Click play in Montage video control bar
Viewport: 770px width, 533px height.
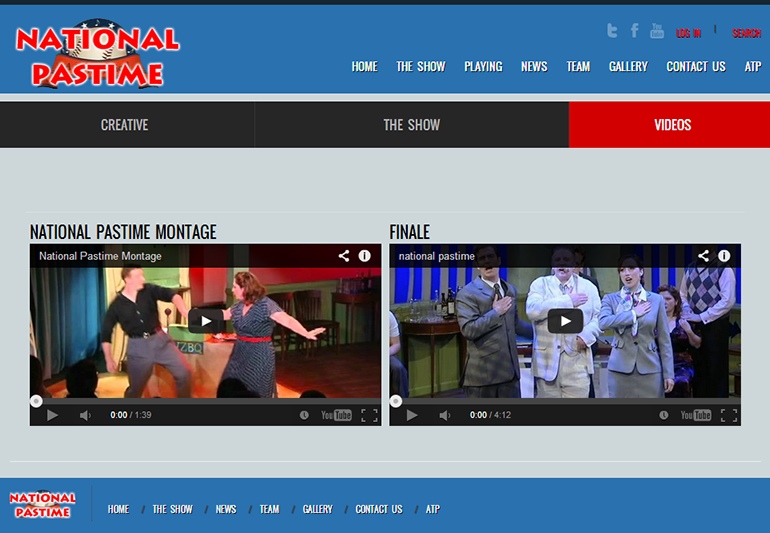click(52, 416)
